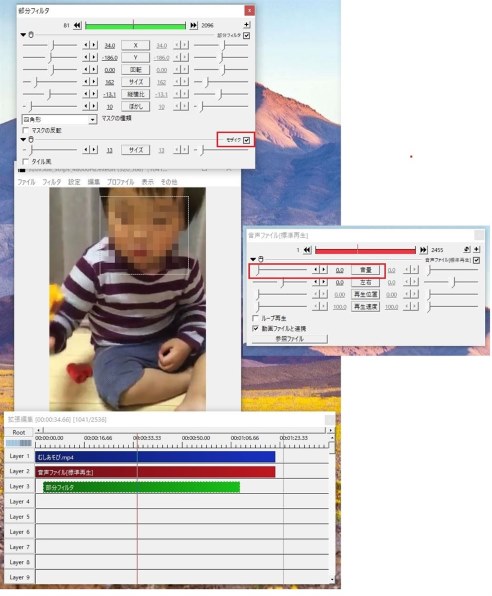Click the 参照ファイル button
Image resolution: width=492 pixels, height=596 pixels.
(289, 339)
